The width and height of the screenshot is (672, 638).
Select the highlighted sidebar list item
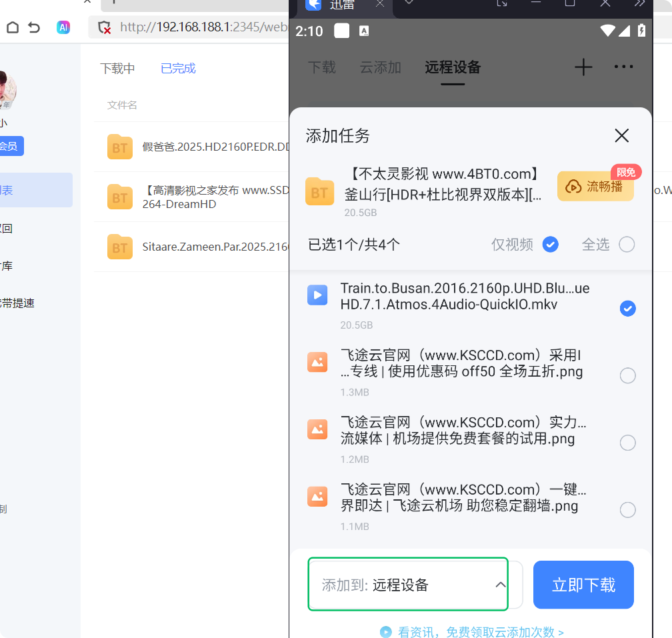click(x=36, y=190)
